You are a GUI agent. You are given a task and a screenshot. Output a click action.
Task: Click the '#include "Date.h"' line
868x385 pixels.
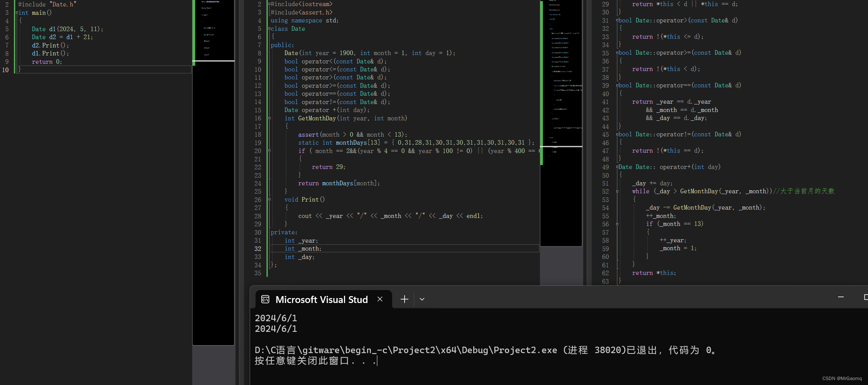pos(47,5)
